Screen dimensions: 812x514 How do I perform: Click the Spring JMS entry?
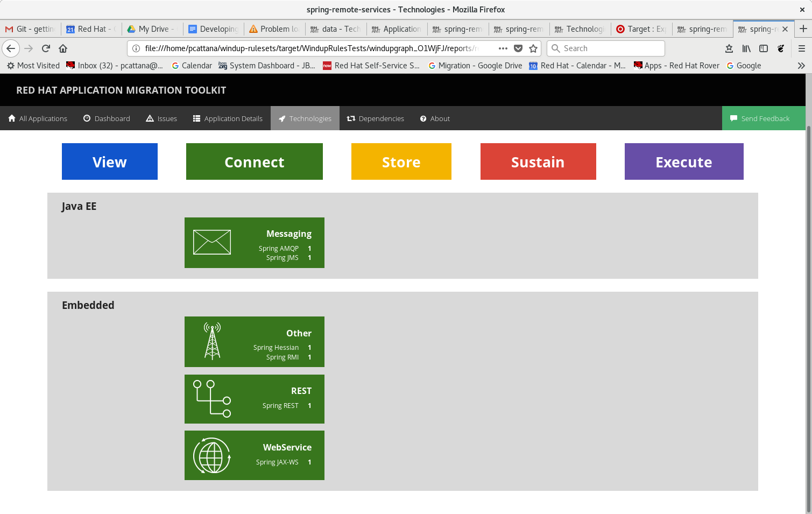tap(282, 258)
